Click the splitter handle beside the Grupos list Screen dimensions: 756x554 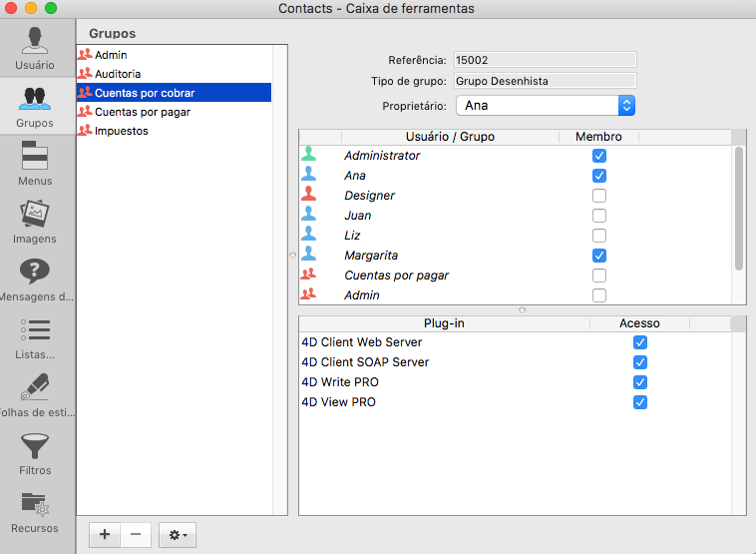(x=292, y=255)
